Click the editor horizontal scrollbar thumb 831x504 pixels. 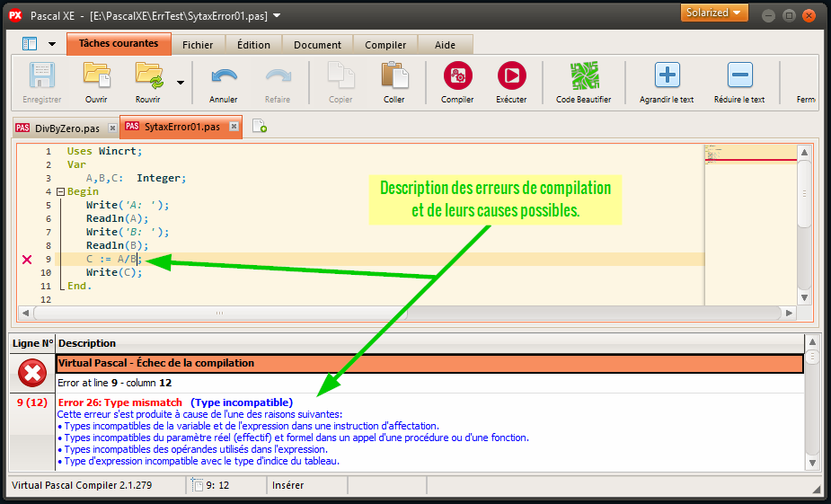click(218, 314)
